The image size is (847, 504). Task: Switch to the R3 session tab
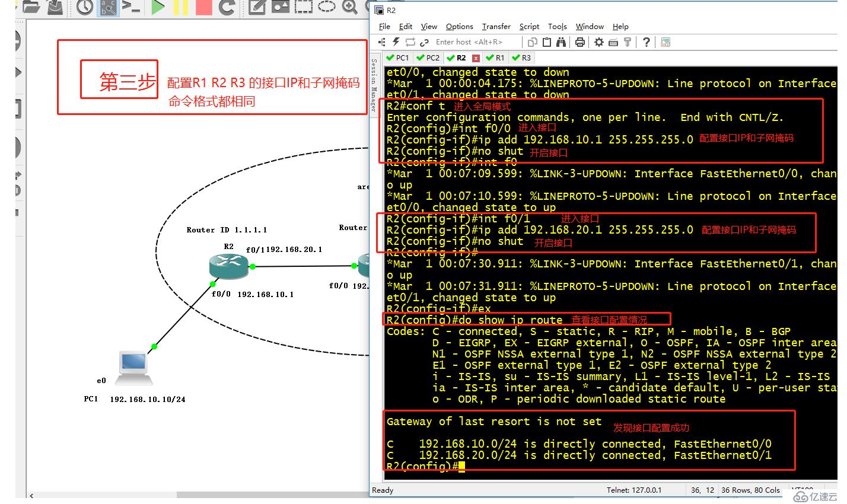[x=522, y=58]
